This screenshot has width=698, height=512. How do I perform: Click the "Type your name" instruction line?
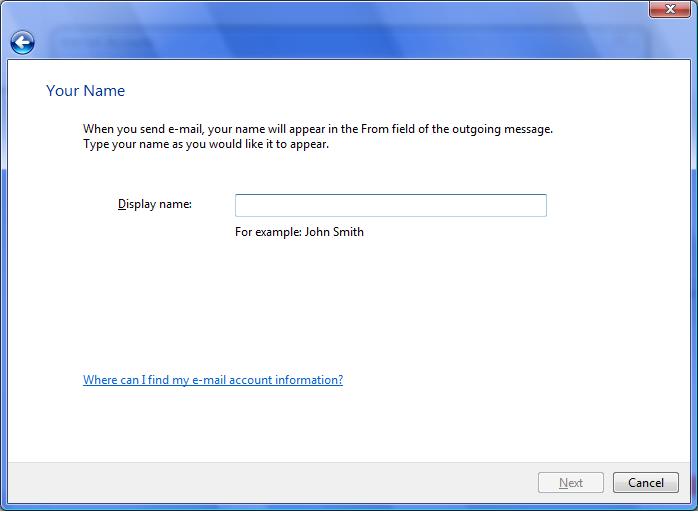point(205,144)
